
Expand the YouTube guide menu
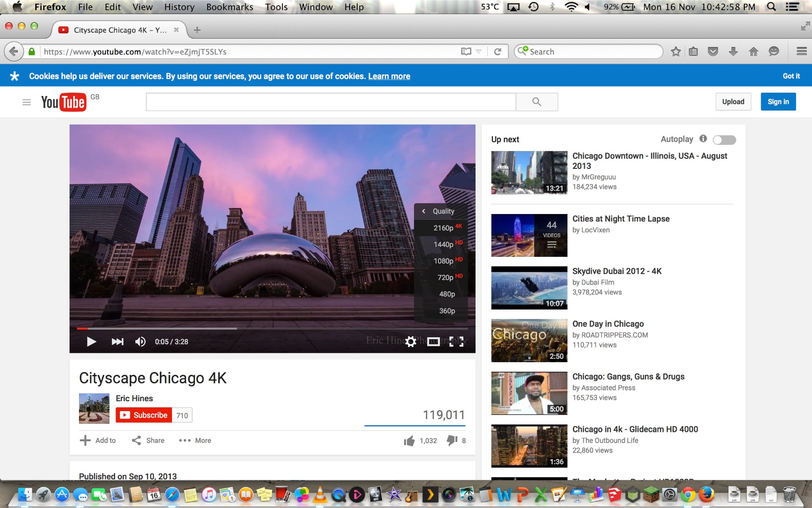(x=26, y=102)
